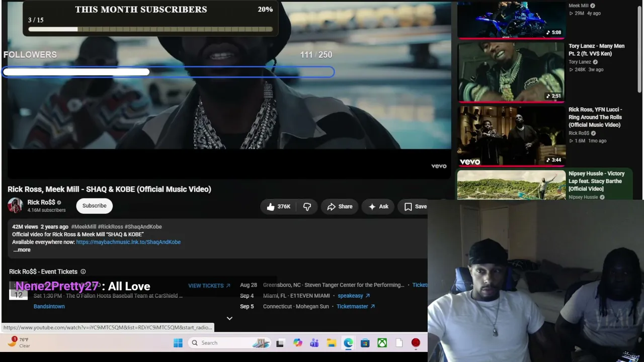Open the maybachmusic.lnk.to/ShaqAndKobe link
This screenshot has height=362, width=644.
coord(128,242)
